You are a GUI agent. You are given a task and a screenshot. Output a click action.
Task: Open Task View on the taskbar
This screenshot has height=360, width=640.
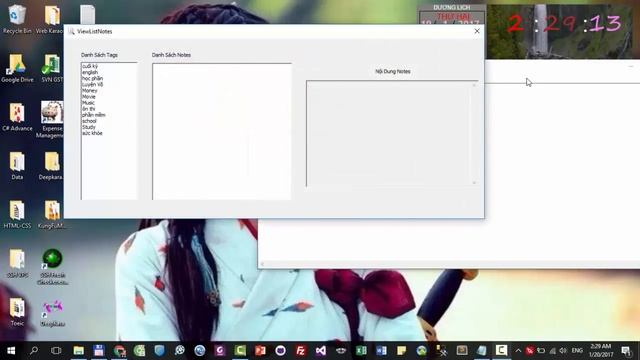[x=56, y=351]
